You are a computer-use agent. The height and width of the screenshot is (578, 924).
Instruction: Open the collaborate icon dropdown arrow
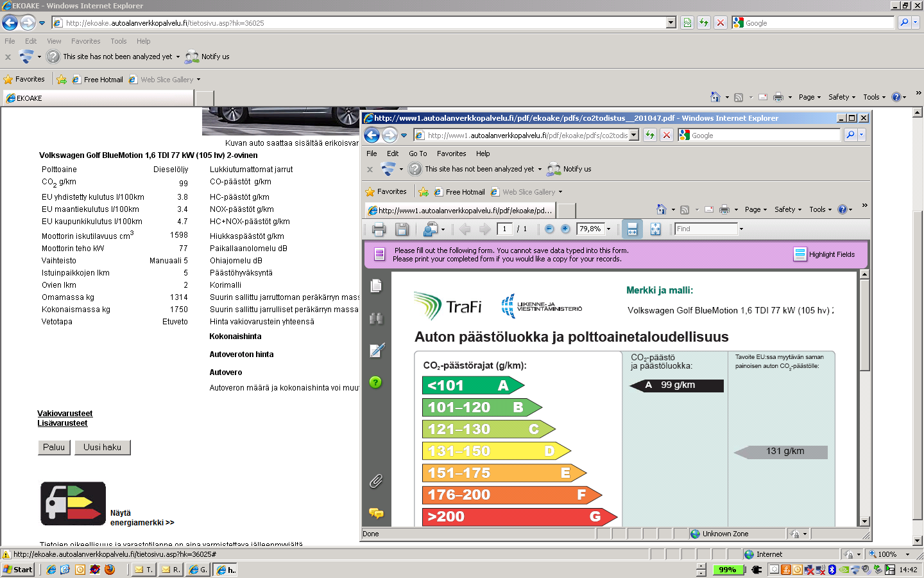[443, 229]
